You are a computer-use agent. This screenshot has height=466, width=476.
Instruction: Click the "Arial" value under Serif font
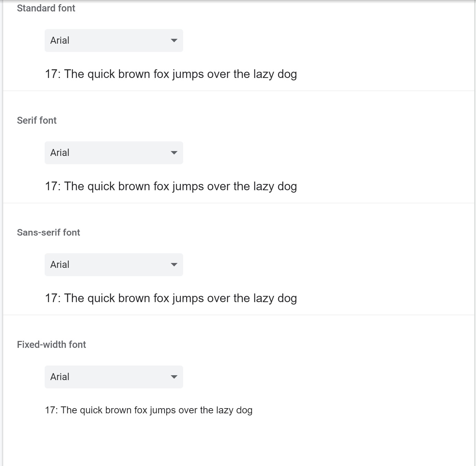point(60,153)
